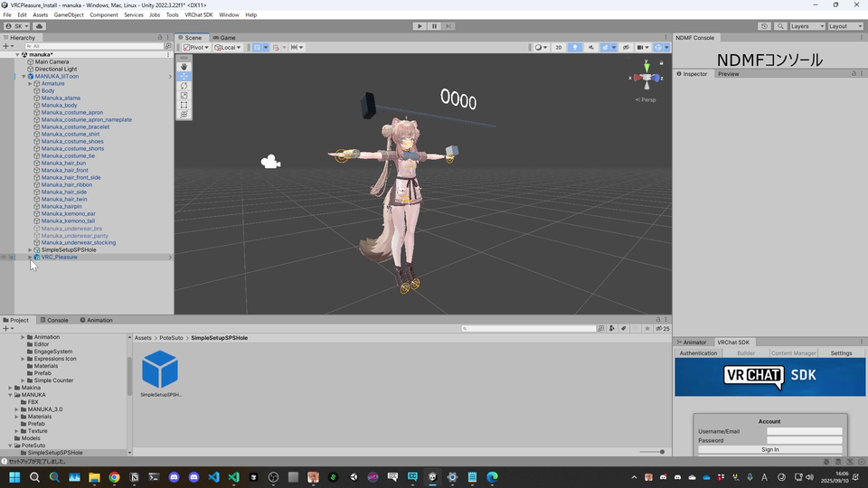Open Local/Global handle rotation dropdown
Viewport: 868px width, 488px height.
[x=228, y=48]
